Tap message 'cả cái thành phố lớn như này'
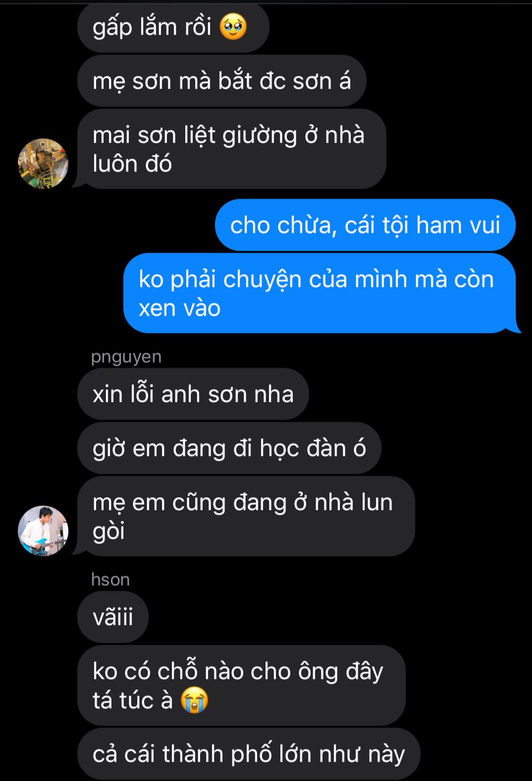The width and height of the screenshot is (532, 781). tap(249, 754)
